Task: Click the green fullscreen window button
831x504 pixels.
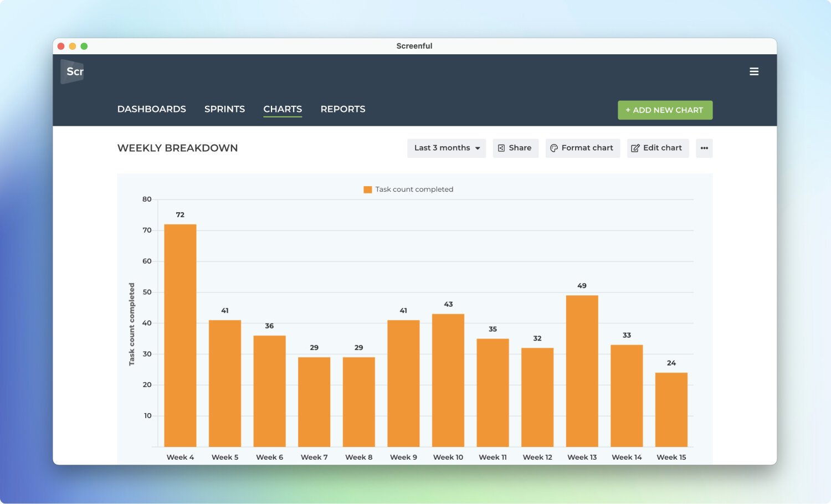Action: [x=84, y=46]
